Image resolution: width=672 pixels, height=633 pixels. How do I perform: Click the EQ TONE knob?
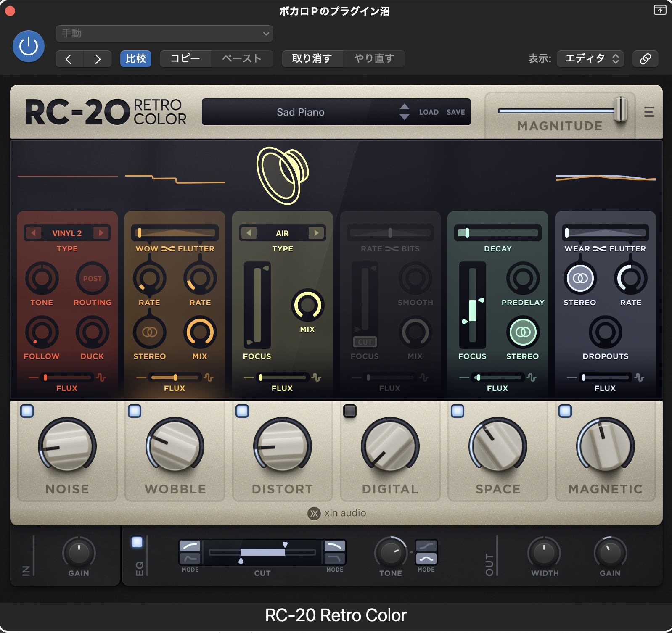point(391,553)
